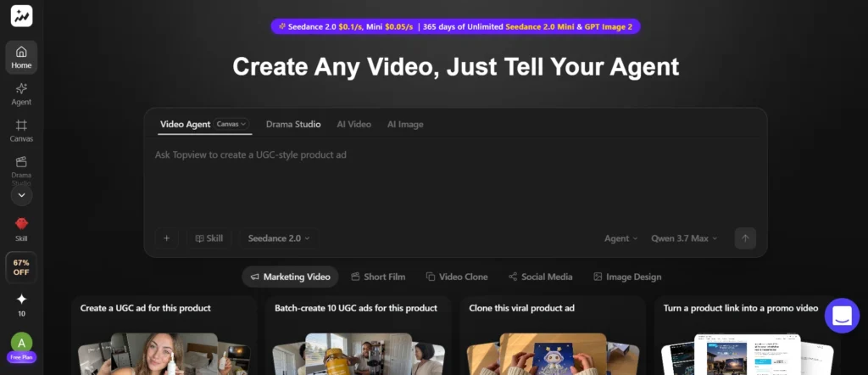Select the Marketing Video category
This screenshot has width=868, height=375.
click(290, 277)
